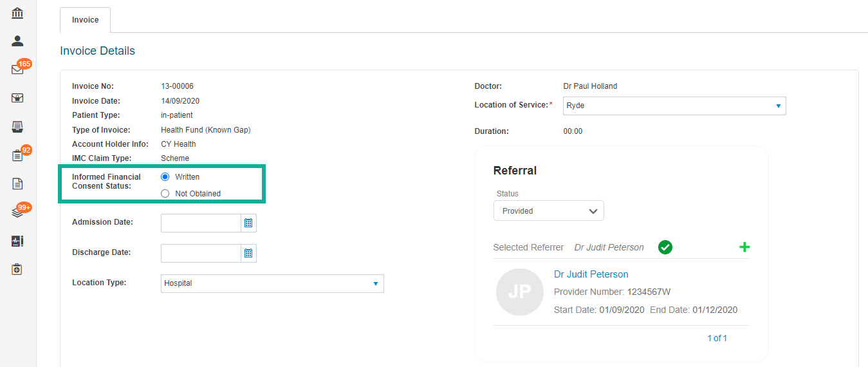Open the bank building icon in sidebar
868x367 pixels.
(17, 13)
